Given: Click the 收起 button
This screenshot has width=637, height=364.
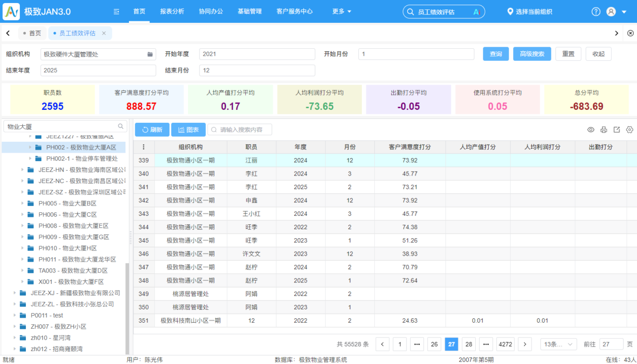Looking at the screenshot, I should [x=598, y=54].
